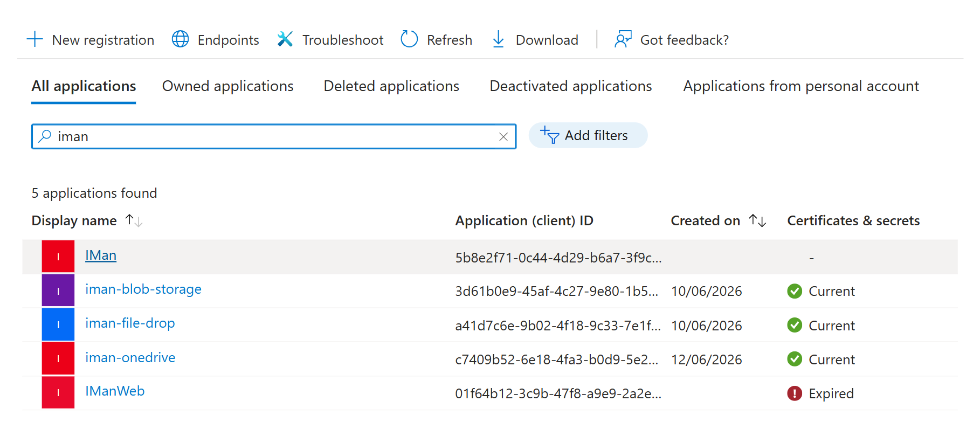The height and width of the screenshot is (429, 980).
Task: Open the Deactivated applications tab
Action: 571,86
